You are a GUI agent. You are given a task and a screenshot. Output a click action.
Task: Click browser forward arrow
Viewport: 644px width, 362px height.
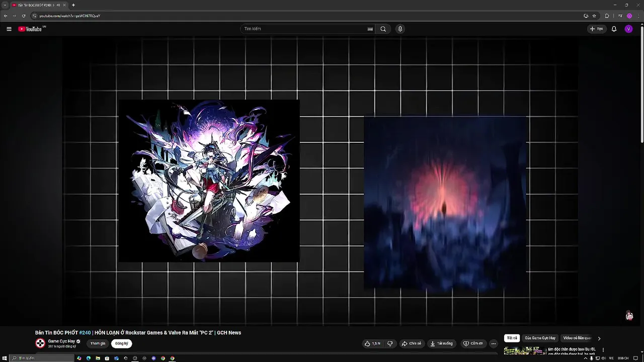tap(15, 16)
